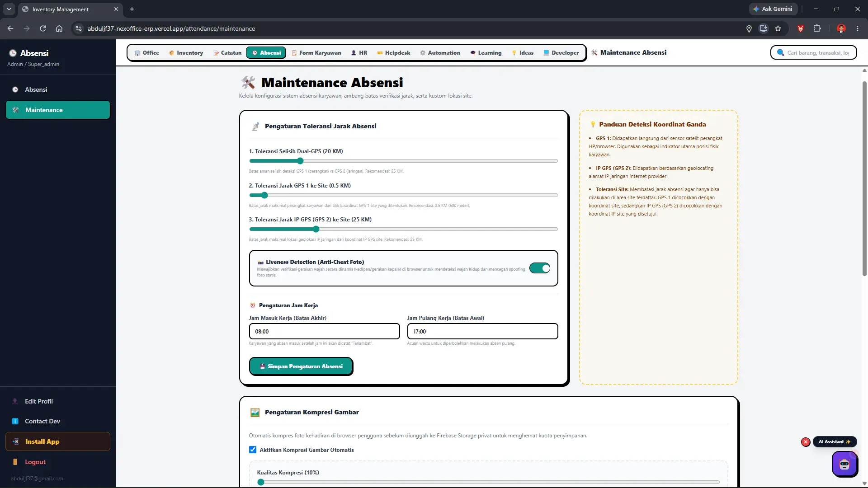
Task: Open the browser Extensions puzzle icon
Action: point(817,28)
